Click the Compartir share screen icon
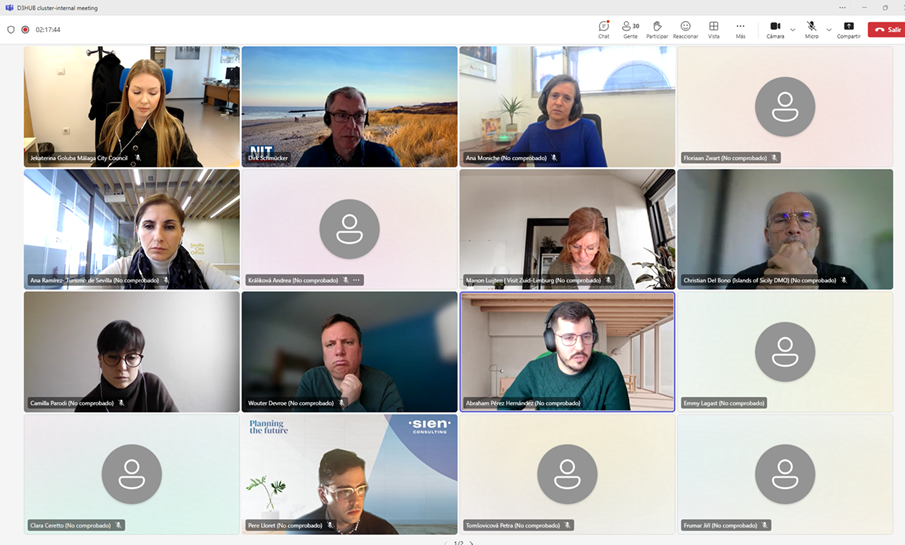The height and width of the screenshot is (545, 905). (848, 29)
